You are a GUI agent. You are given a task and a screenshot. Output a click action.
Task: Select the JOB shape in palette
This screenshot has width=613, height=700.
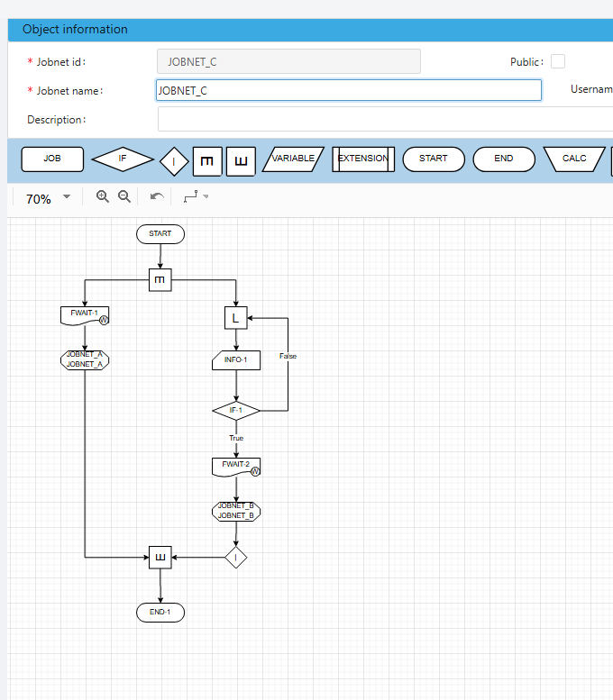pos(52,159)
